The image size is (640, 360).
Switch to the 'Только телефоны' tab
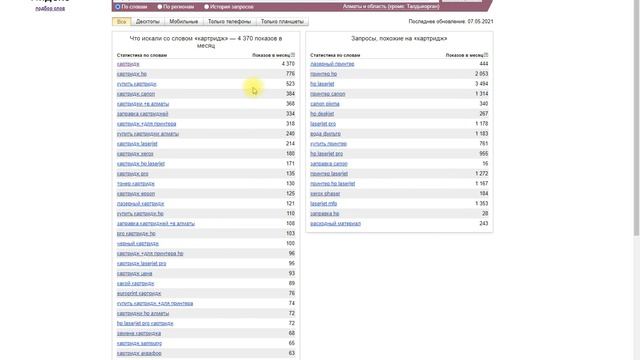[x=229, y=22]
